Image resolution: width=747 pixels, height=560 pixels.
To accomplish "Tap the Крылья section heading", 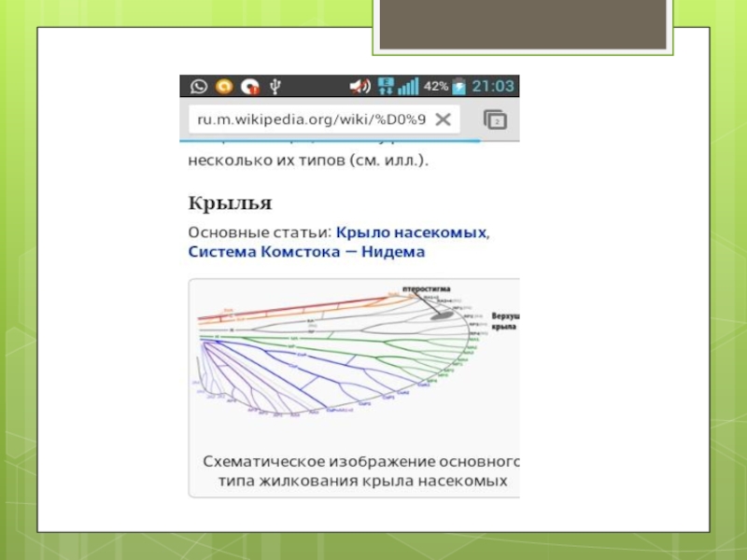I will [230, 203].
